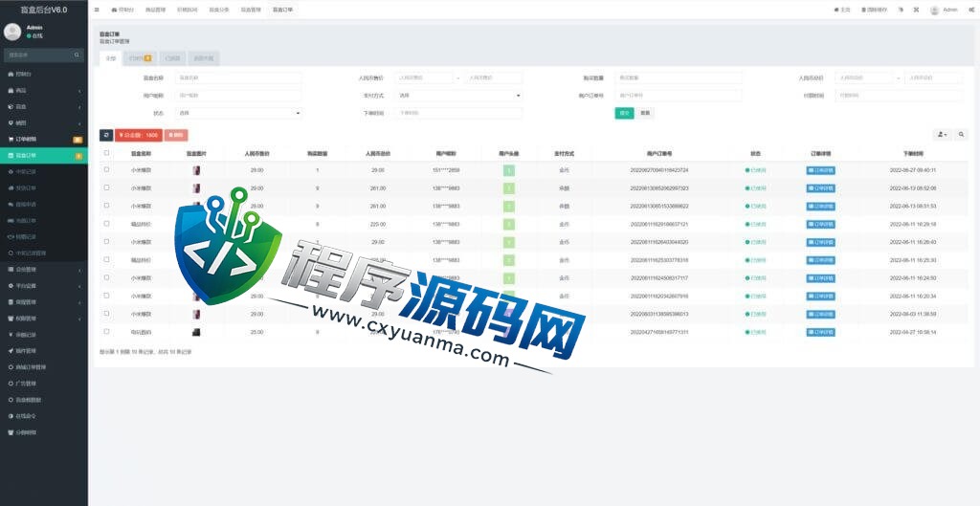The height and width of the screenshot is (506, 980).
Task: Click the red total amount 1800 button
Action: pos(139,135)
